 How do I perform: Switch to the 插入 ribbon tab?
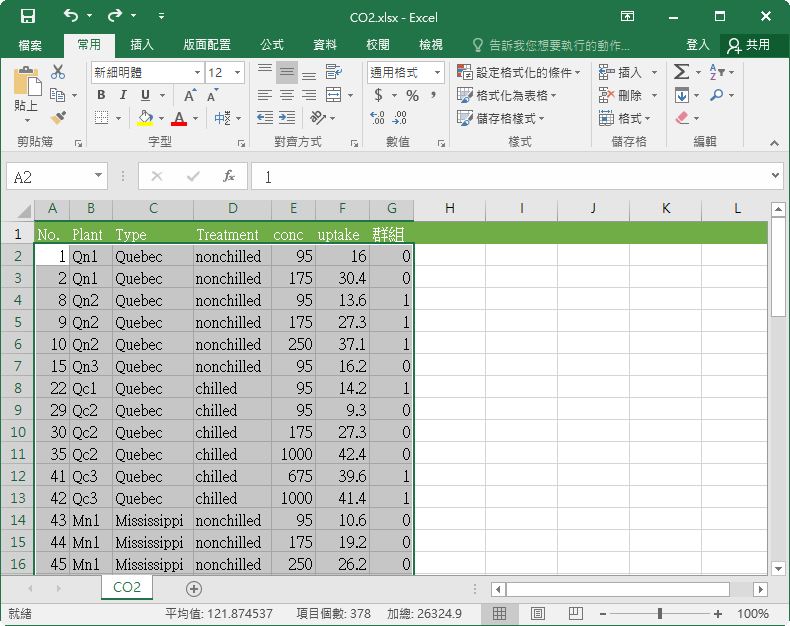click(142, 45)
